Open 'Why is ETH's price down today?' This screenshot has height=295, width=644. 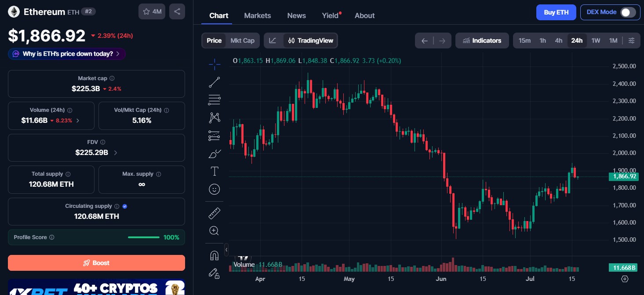[x=67, y=54]
